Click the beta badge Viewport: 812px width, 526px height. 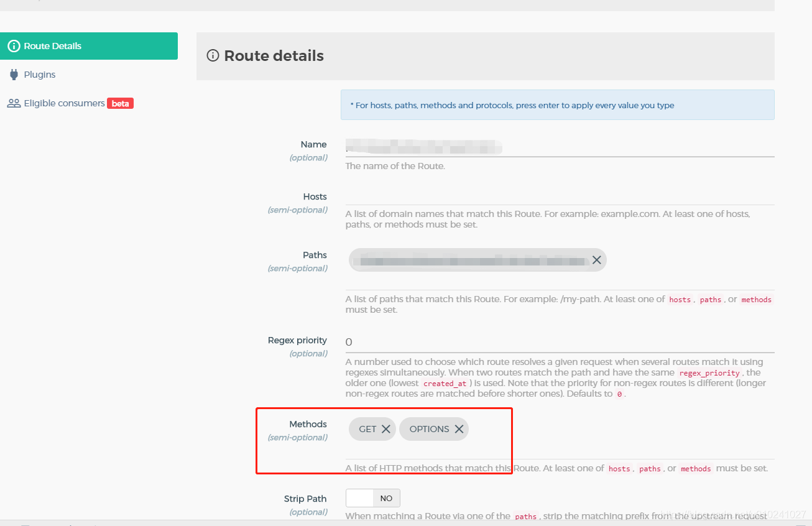121,103
